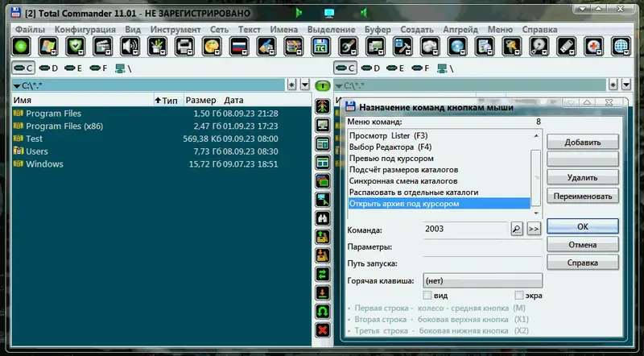Image resolution: width=644 pixels, height=356 pixels.
Task: Click the Параметры input field
Action: pyautogui.click(x=482, y=246)
